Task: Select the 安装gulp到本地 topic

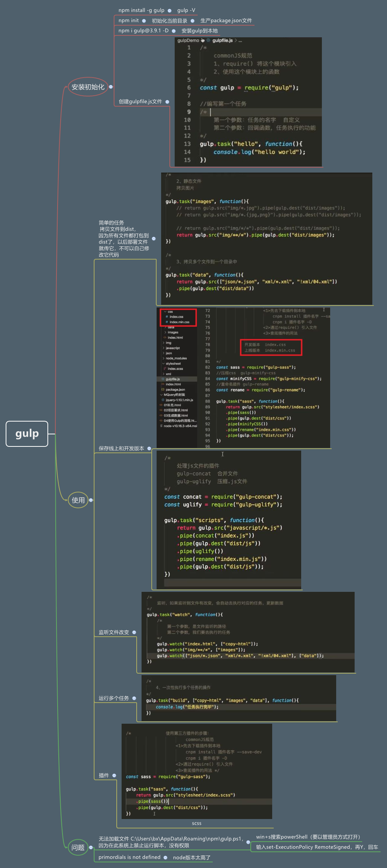Action: click(x=200, y=31)
